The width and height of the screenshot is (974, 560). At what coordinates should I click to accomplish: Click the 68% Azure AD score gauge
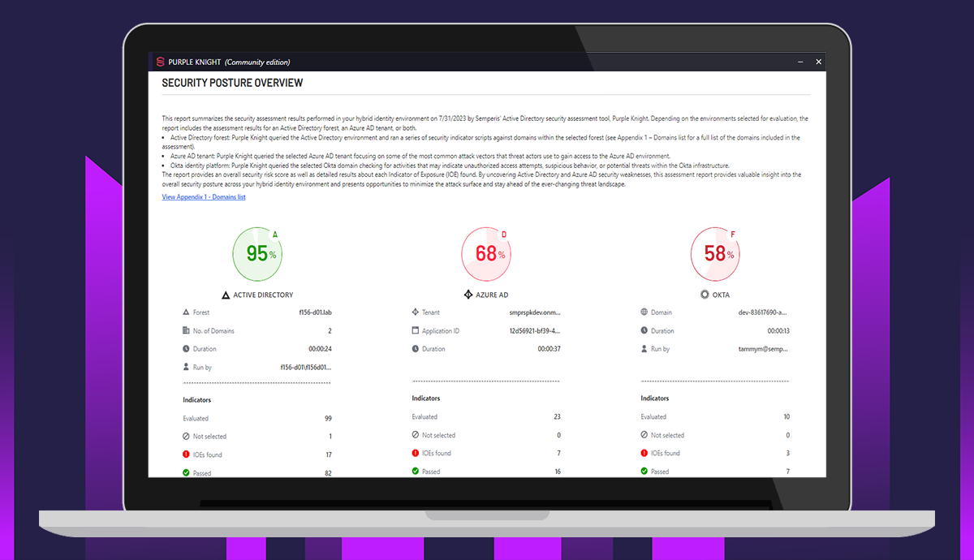click(486, 253)
